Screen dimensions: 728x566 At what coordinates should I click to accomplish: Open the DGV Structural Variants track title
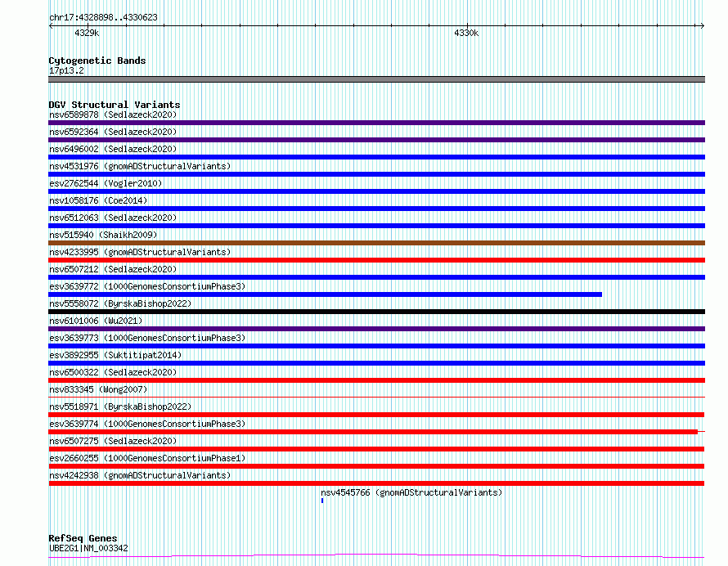coord(115,105)
